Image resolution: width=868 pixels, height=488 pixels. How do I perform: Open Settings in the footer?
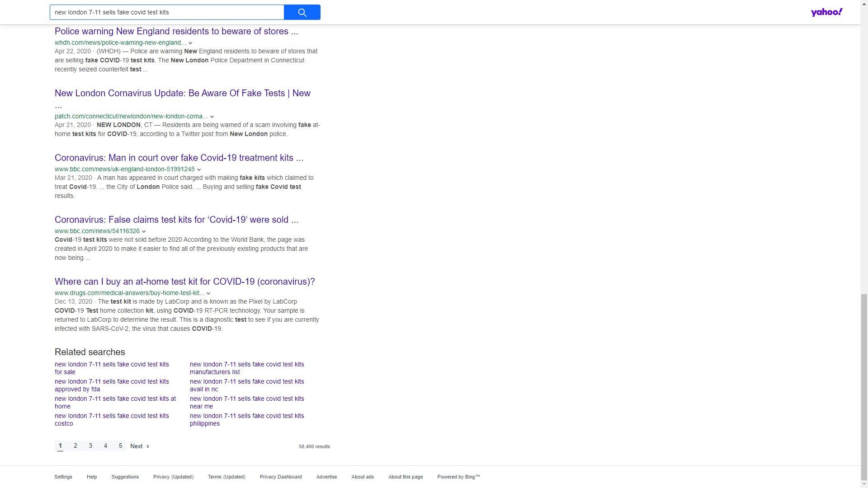(x=63, y=477)
